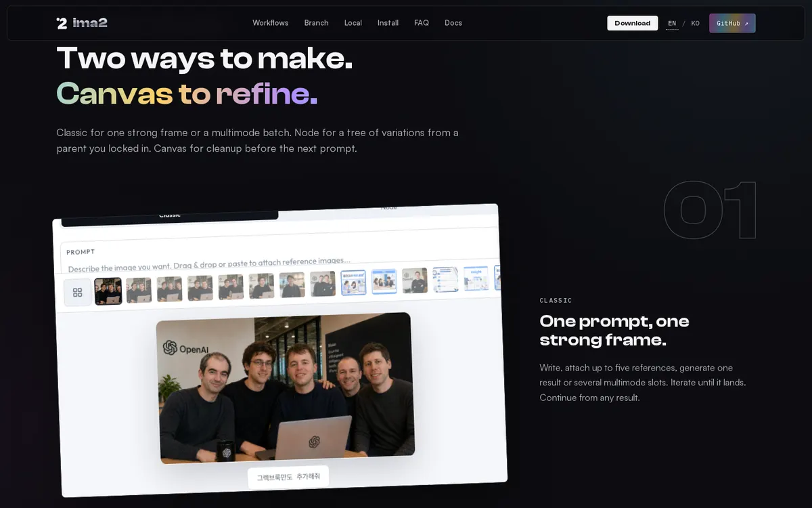The height and width of the screenshot is (508, 812).
Task: Switch site language to EN
Action: pyautogui.click(x=672, y=23)
